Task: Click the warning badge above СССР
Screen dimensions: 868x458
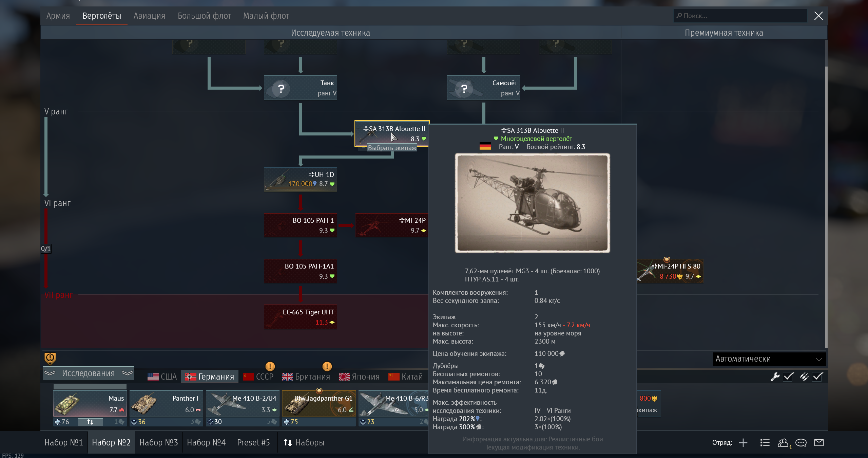Action: pos(270,366)
